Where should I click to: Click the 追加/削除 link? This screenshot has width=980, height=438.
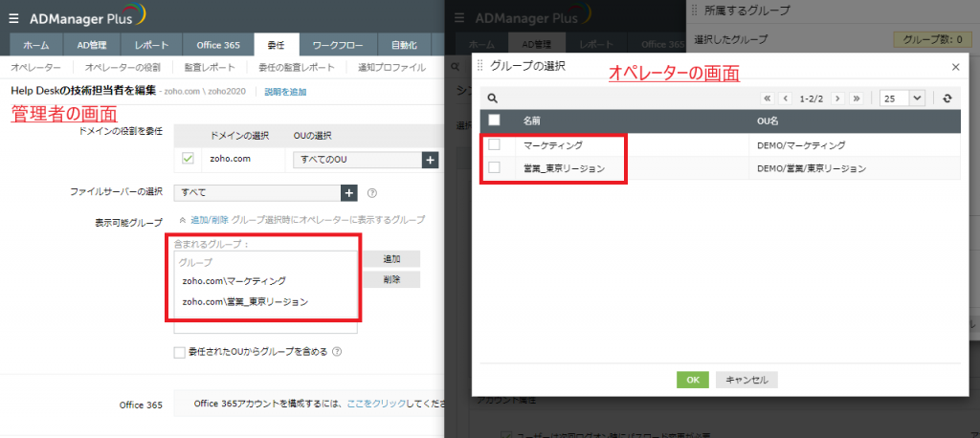pos(210,220)
